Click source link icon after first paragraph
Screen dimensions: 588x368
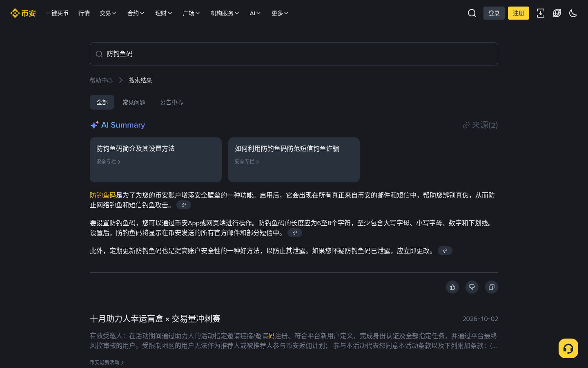pos(184,205)
